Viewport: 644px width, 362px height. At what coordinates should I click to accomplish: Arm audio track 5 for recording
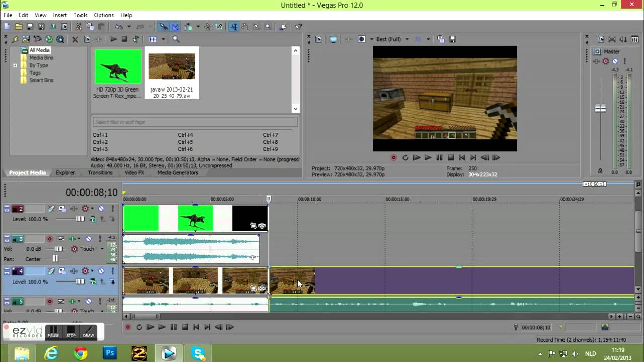(x=50, y=302)
